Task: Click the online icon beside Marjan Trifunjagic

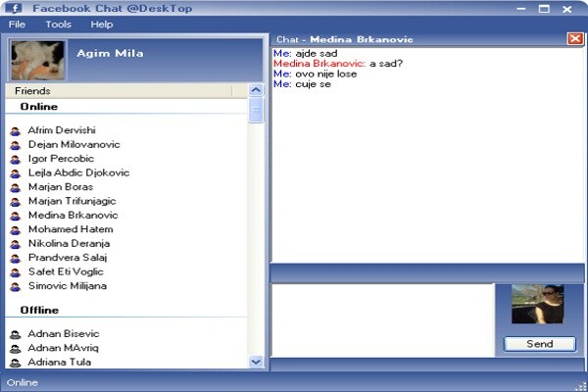Action: tap(16, 202)
